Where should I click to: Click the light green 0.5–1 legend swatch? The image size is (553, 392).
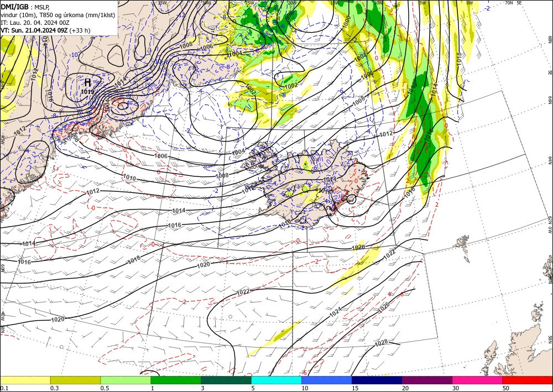tap(126, 380)
